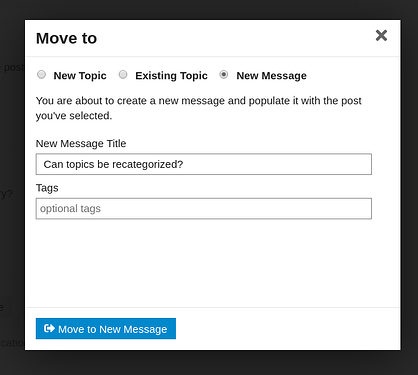The height and width of the screenshot is (375, 418).
Task: Click the 'Move to' dialog heading
Action: 66,38
